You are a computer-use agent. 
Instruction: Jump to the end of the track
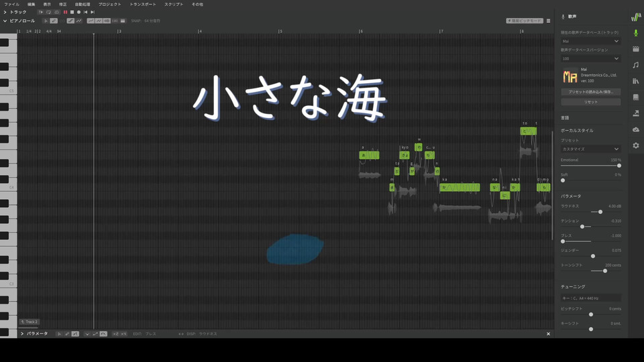coord(93,12)
